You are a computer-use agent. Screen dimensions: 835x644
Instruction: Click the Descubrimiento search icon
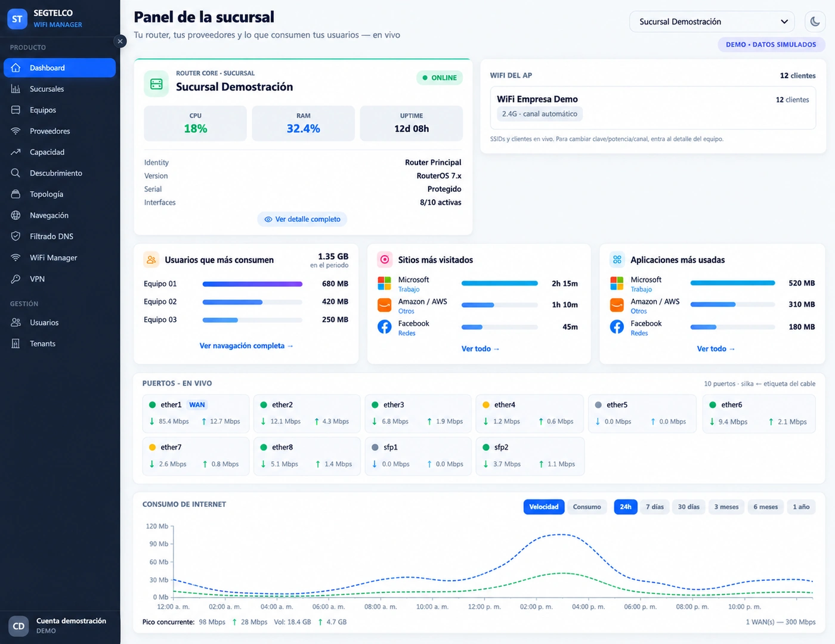coord(16,173)
